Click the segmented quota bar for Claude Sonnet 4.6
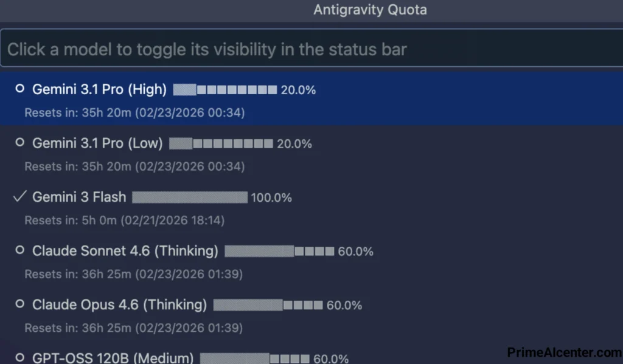 280,251
